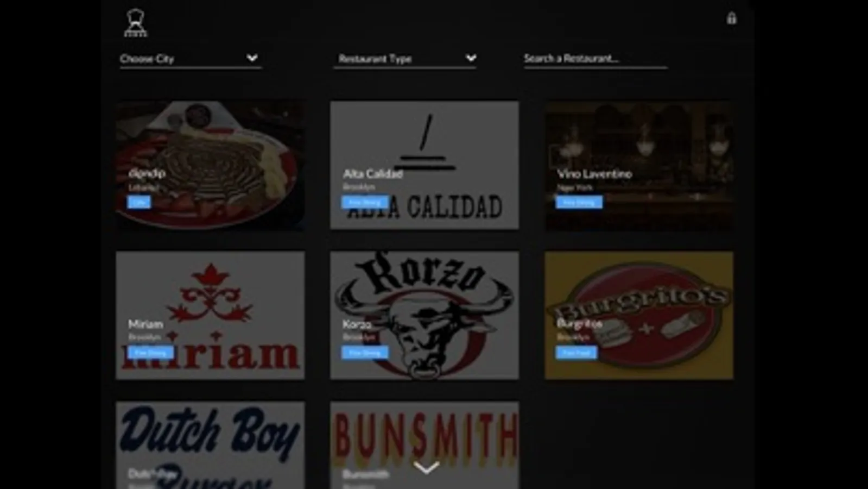Screen dimensions: 868x489
Task: Click the 'Burgritos' title text
Action: point(579,324)
